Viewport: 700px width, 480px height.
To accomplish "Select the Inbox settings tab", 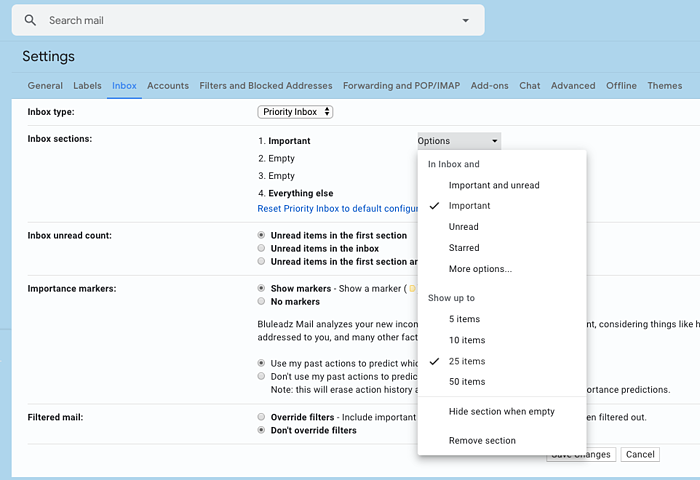I will coord(124,86).
